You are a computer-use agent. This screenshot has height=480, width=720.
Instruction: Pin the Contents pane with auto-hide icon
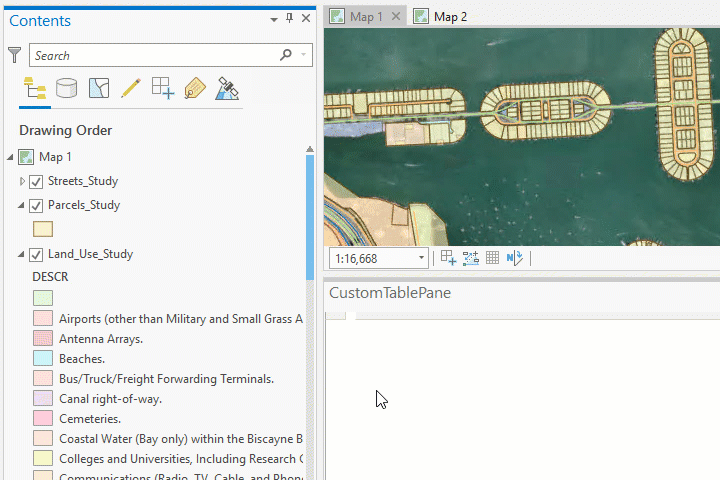289,18
